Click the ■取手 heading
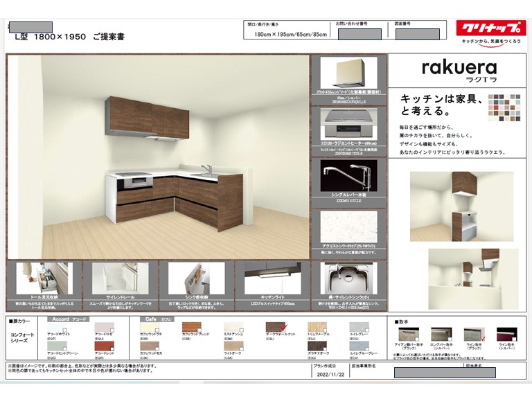532x399 pixels. (x=401, y=321)
